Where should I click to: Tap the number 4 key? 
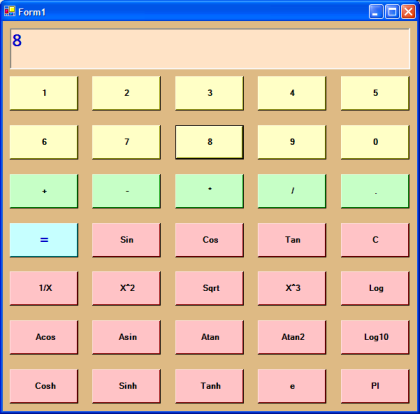[x=292, y=93]
